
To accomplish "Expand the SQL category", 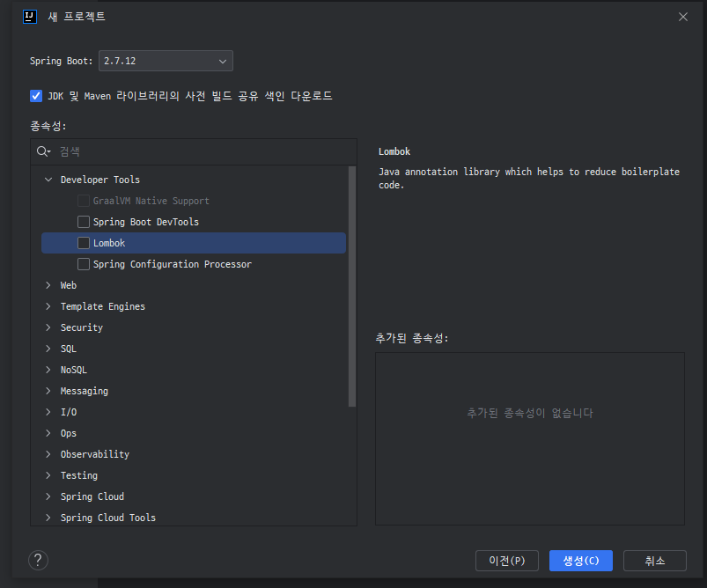I will 48,349.
